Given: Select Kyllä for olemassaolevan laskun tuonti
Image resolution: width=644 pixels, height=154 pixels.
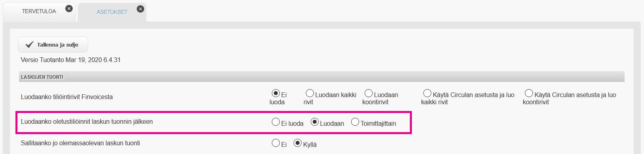Looking at the screenshot, I should [298, 143].
